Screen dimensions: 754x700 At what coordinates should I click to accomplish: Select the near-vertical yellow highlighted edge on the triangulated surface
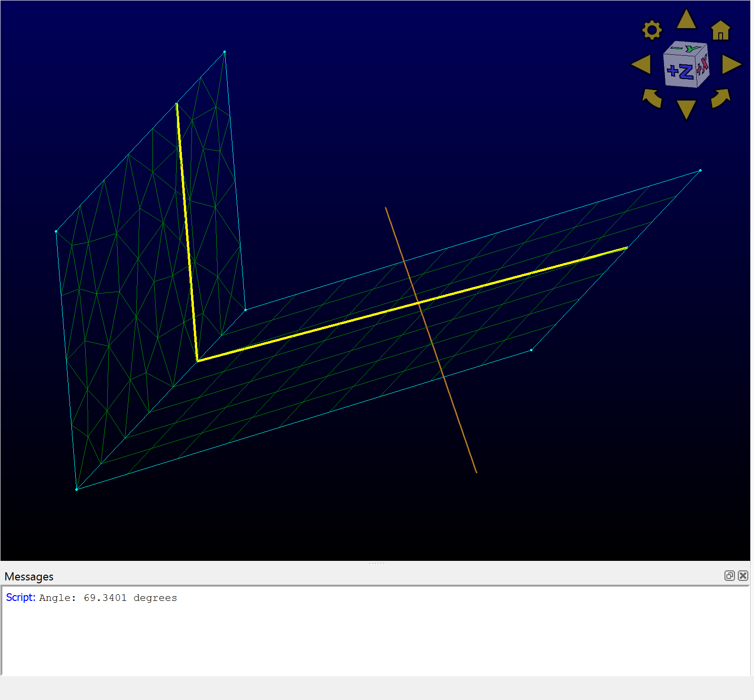[187, 232]
